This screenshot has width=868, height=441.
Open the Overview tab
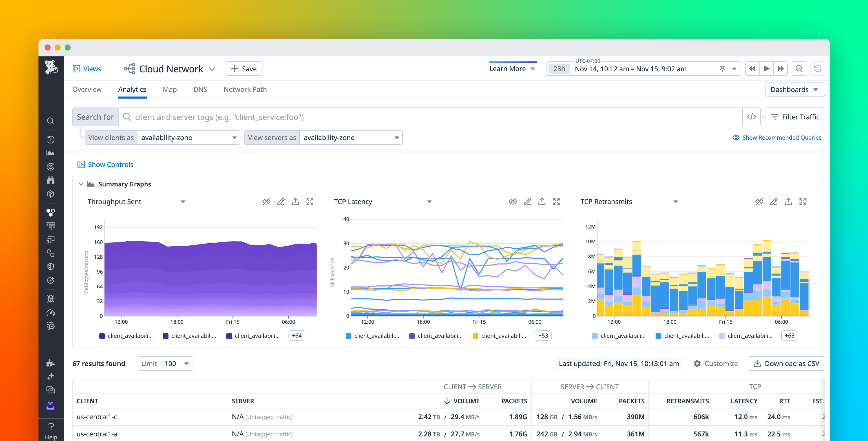click(x=87, y=89)
